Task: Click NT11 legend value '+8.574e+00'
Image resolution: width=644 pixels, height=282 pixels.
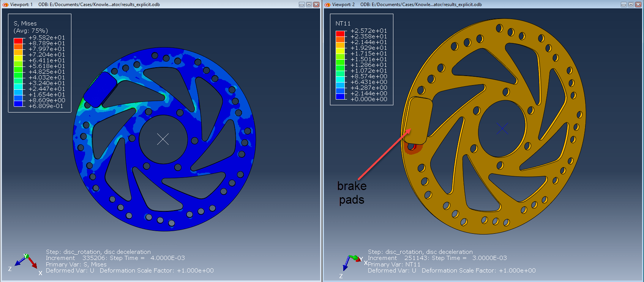Action: click(x=369, y=76)
